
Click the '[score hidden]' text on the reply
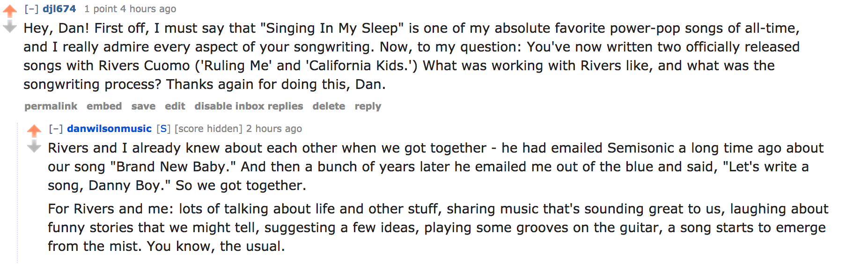click(208, 129)
